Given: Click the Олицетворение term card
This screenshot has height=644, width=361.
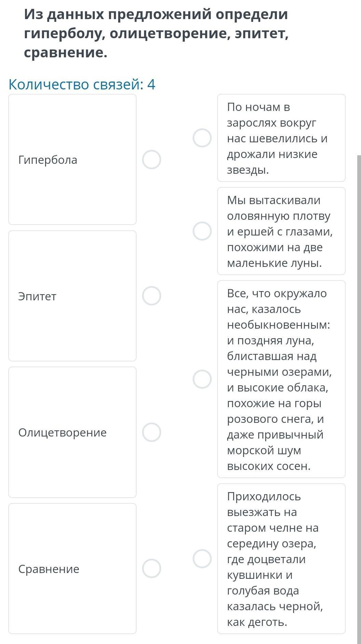Looking at the screenshot, I should coord(72,432).
